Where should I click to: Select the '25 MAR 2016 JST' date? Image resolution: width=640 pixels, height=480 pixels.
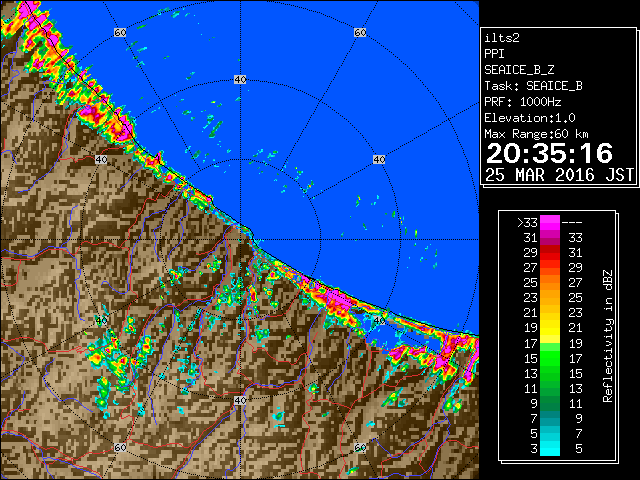pyautogui.click(x=559, y=175)
